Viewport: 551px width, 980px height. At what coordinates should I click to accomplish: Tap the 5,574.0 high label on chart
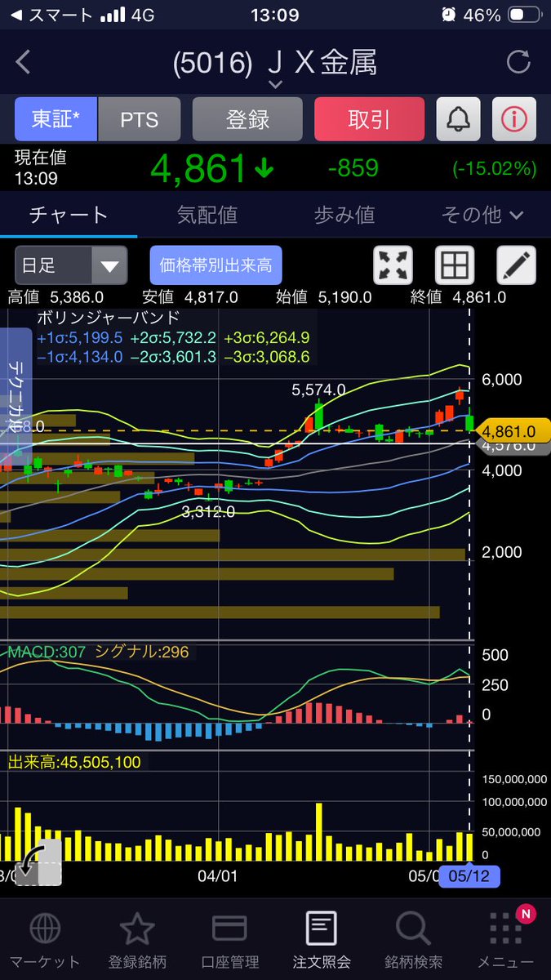[318, 390]
